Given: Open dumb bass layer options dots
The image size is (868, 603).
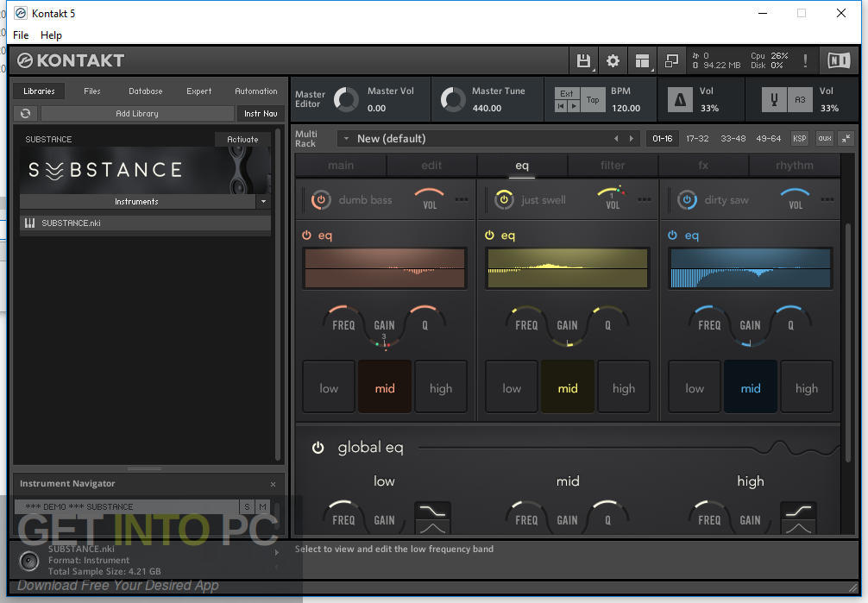Looking at the screenshot, I should 461,199.
